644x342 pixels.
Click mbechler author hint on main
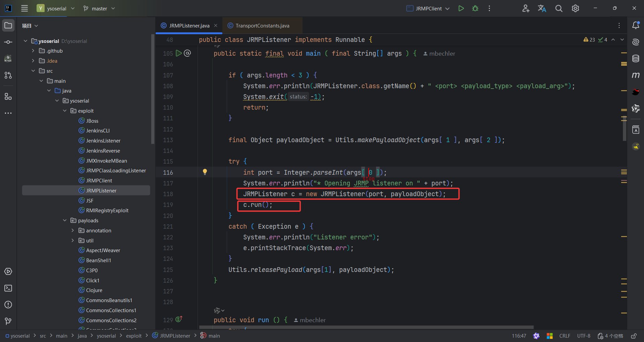(439, 54)
